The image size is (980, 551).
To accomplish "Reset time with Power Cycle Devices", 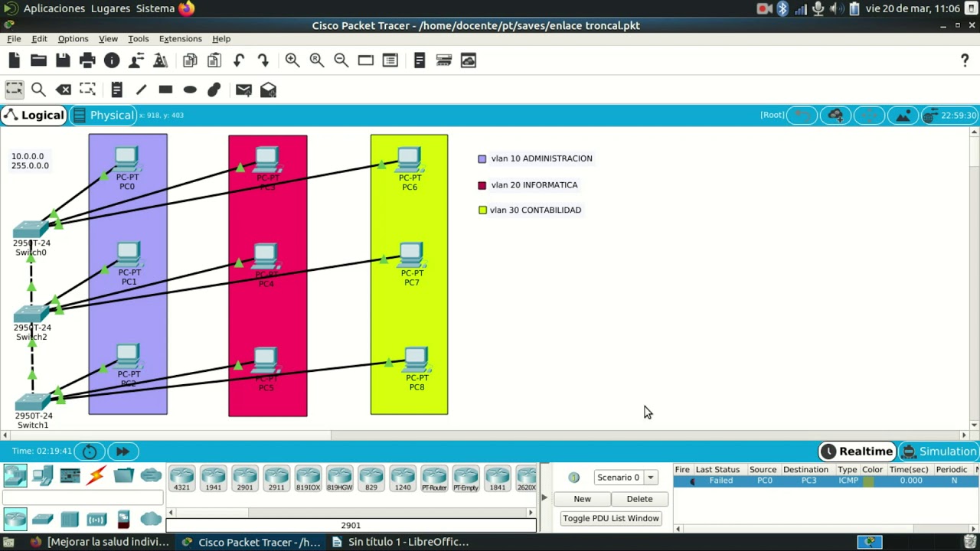I will coord(90,452).
